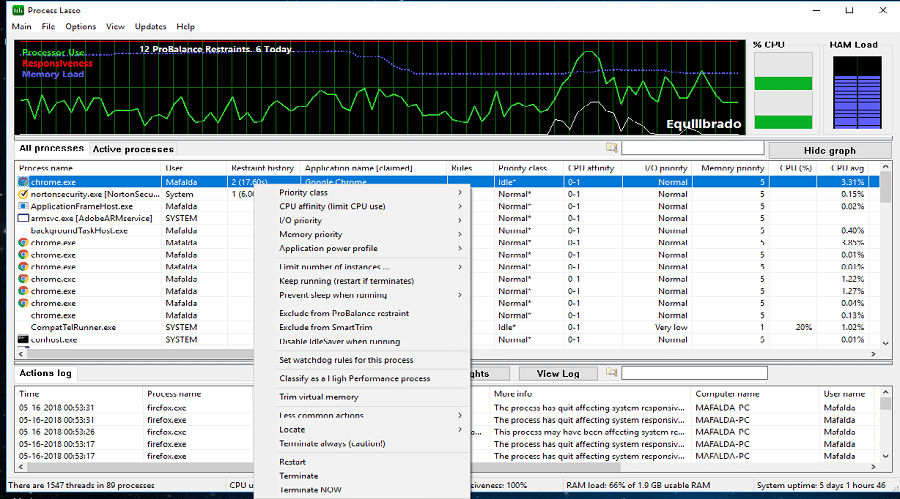900x499 pixels.
Task: Click process list horizontal scroll-right arrow
Action: point(874,354)
